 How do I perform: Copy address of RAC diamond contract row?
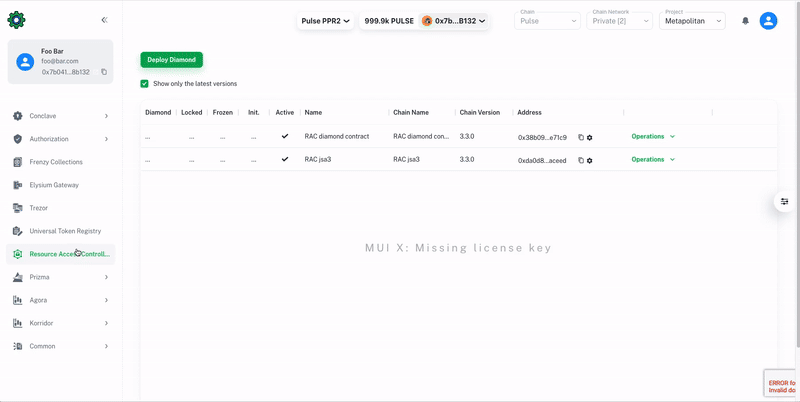point(581,137)
